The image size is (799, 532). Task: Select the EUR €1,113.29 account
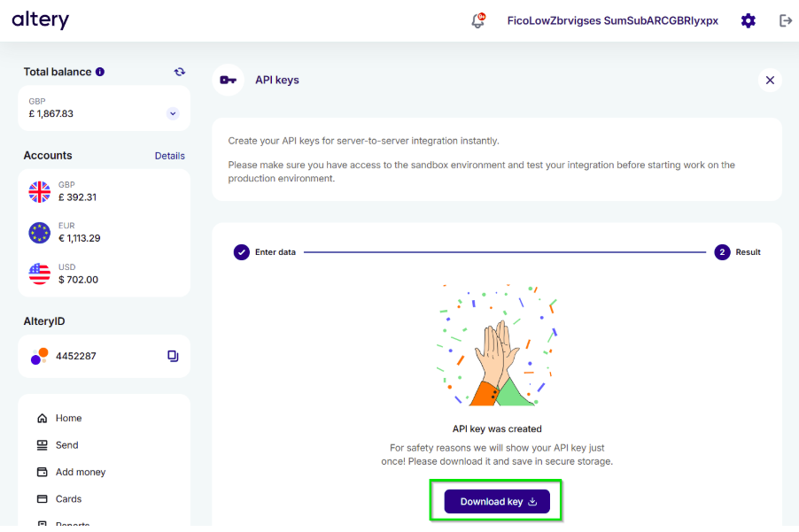point(104,233)
